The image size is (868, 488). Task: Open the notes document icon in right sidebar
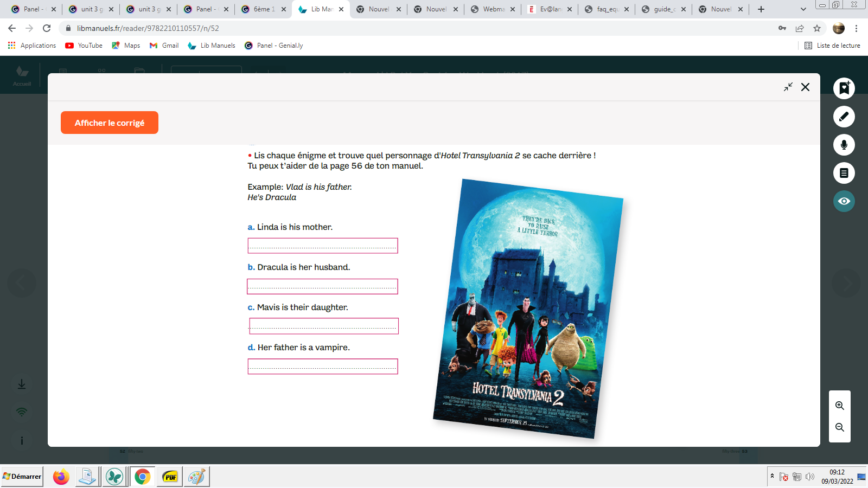pyautogui.click(x=844, y=173)
